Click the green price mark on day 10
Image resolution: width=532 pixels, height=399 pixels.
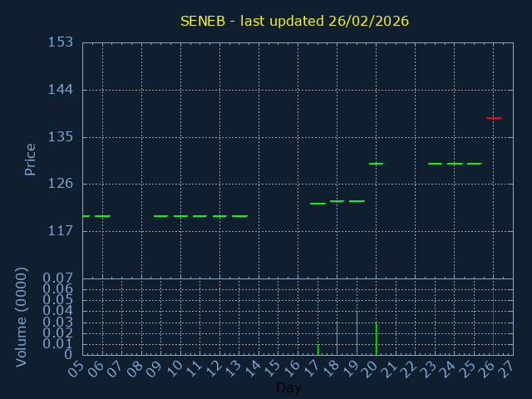(180, 216)
